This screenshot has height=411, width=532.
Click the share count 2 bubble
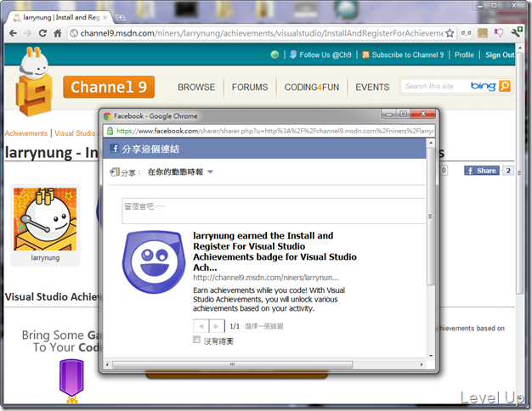click(x=507, y=171)
